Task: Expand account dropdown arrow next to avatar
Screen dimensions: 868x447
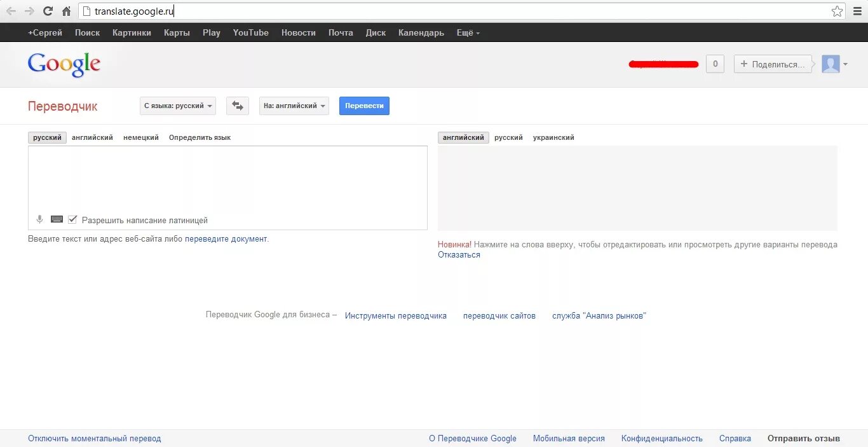Action: click(845, 65)
